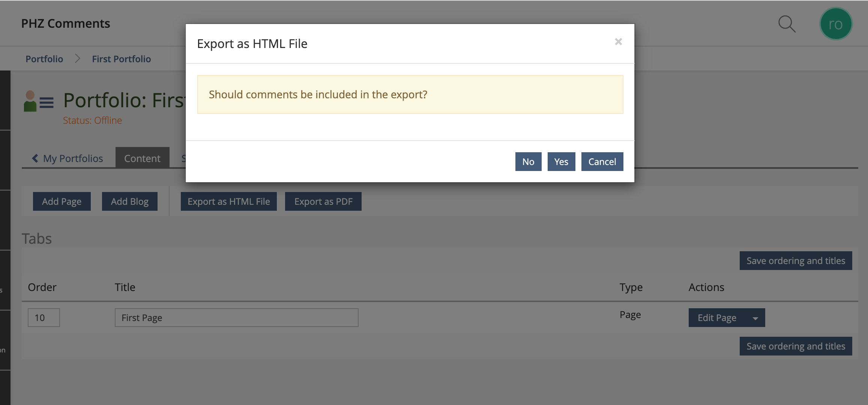Screen dimensions: 868x405
Task: Choose Yes to include comments
Action: (x=561, y=162)
